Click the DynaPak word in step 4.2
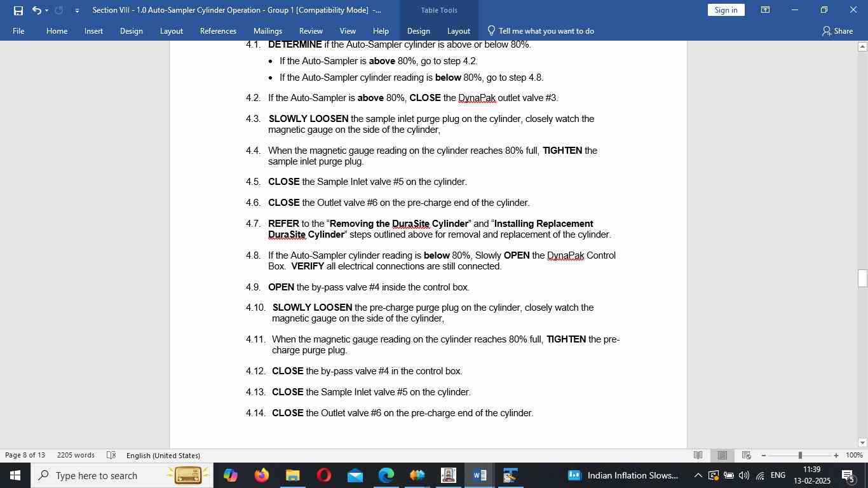This screenshot has height=488, width=868. pos(477,98)
